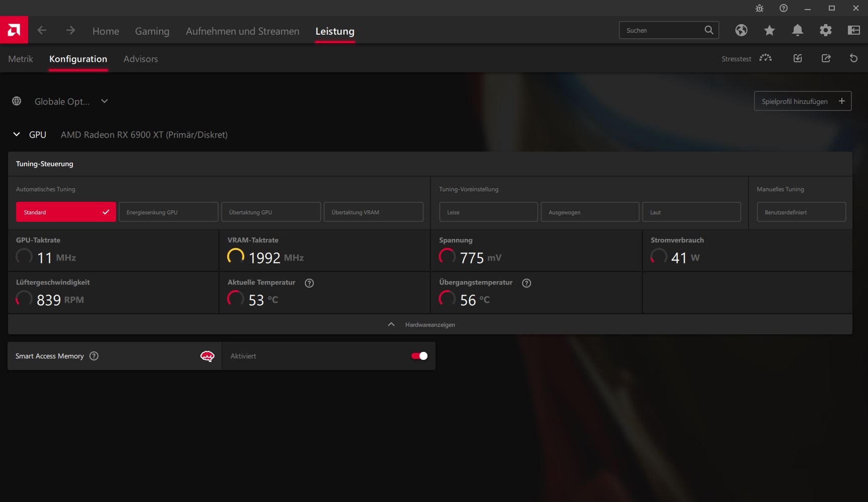
Task: Select Standard automatic tuning
Action: pyautogui.click(x=66, y=212)
